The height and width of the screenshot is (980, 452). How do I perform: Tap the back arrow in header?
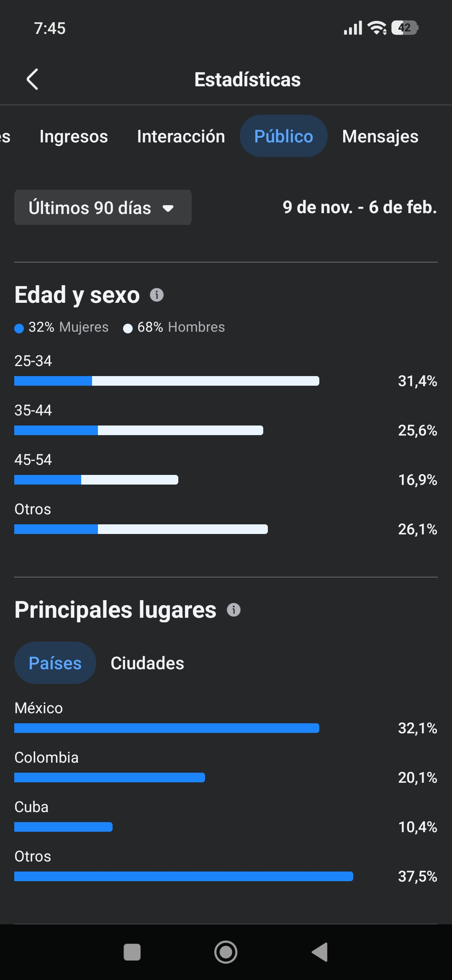coord(33,79)
